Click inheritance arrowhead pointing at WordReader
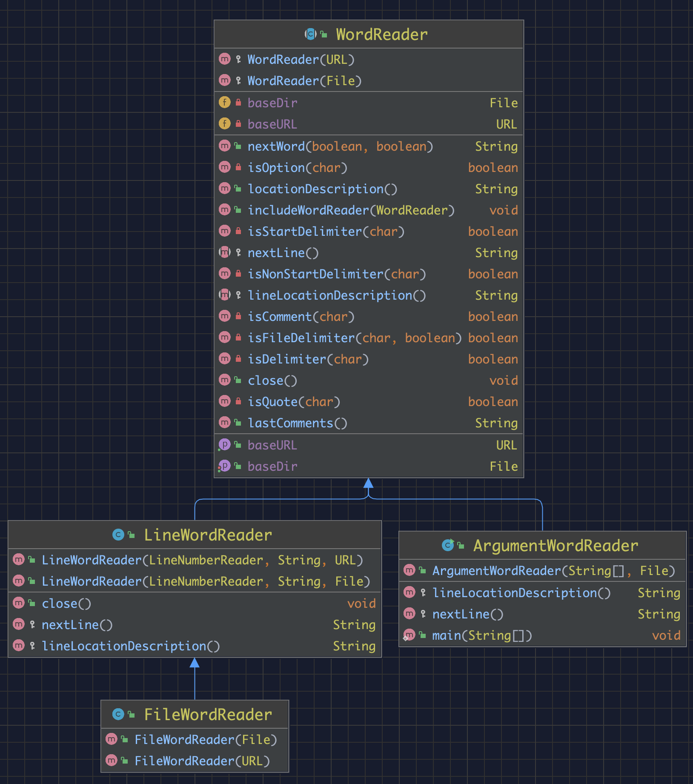693x784 pixels. 369,483
